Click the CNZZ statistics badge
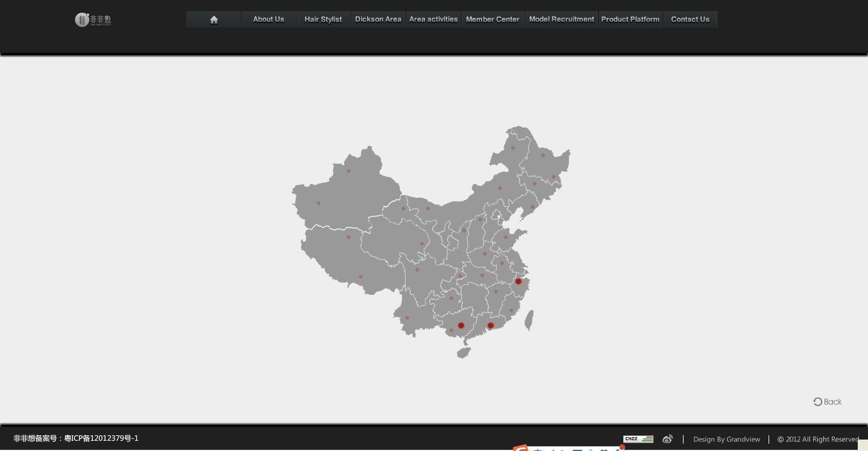This screenshot has height=451, width=868. (638, 439)
